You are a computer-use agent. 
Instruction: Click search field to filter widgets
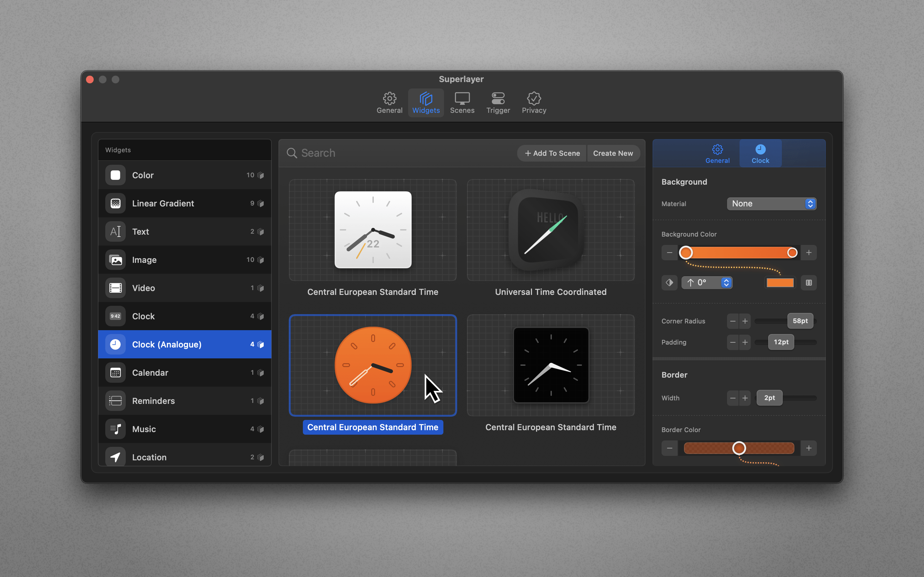click(x=399, y=152)
